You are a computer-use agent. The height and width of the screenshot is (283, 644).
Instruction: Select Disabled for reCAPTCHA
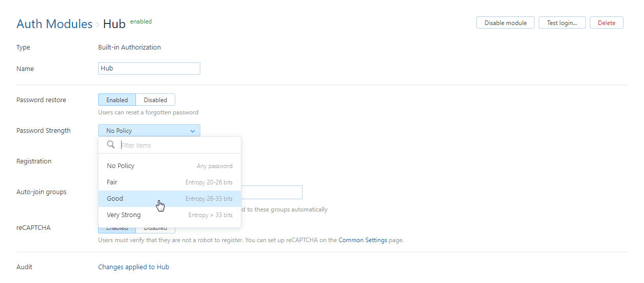[x=155, y=230]
